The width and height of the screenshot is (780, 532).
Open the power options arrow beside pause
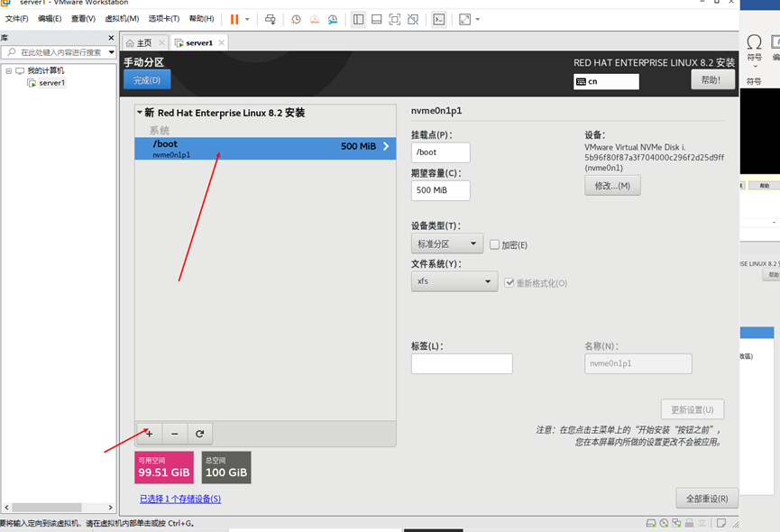[247, 20]
